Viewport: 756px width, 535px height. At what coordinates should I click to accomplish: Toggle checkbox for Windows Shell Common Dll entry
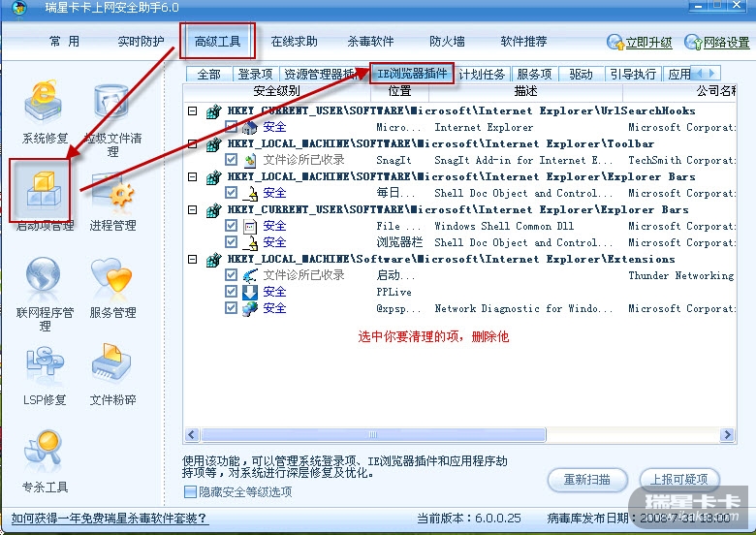pos(231,226)
